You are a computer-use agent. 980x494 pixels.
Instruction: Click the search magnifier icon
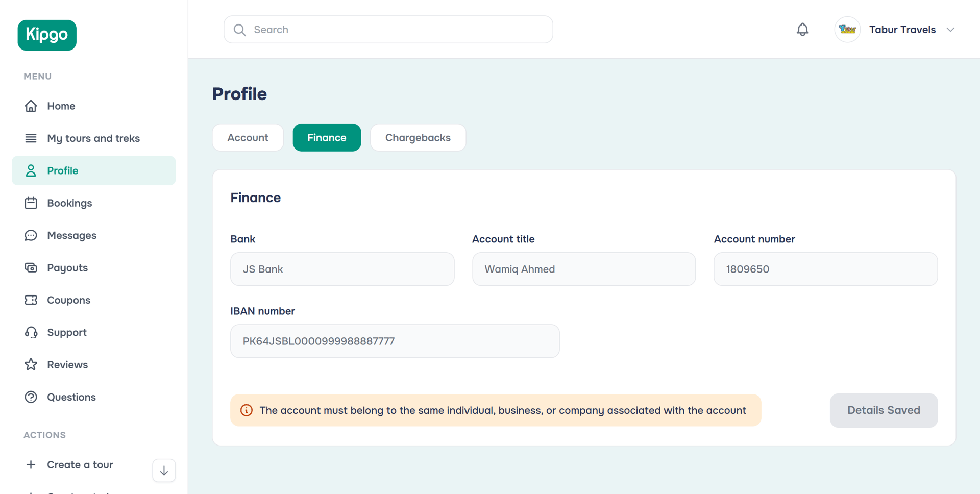[x=239, y=29]
